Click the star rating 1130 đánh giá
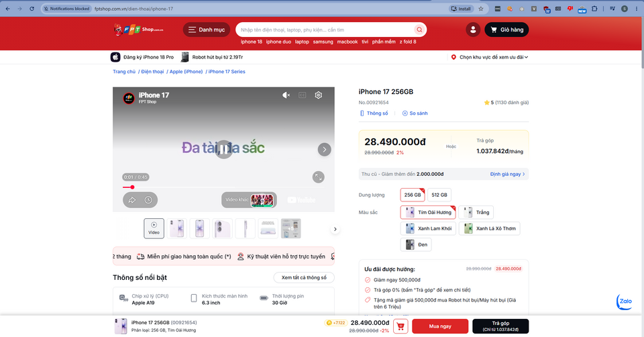The width and height of the screenshot is (644, 337). coord(506,103)
